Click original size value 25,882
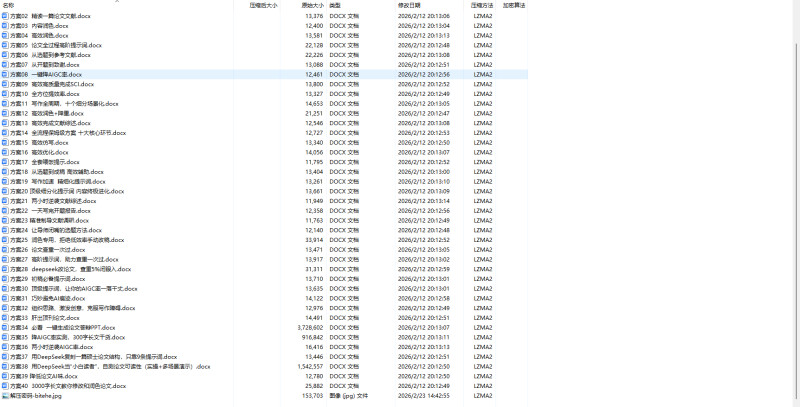The width and height of the screenshot is (800, 407). click(x=314, y=386)
